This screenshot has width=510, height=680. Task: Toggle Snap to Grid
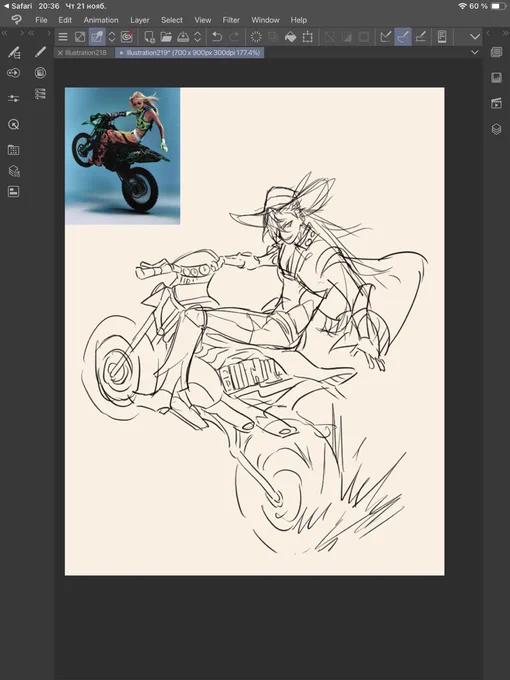420,37
